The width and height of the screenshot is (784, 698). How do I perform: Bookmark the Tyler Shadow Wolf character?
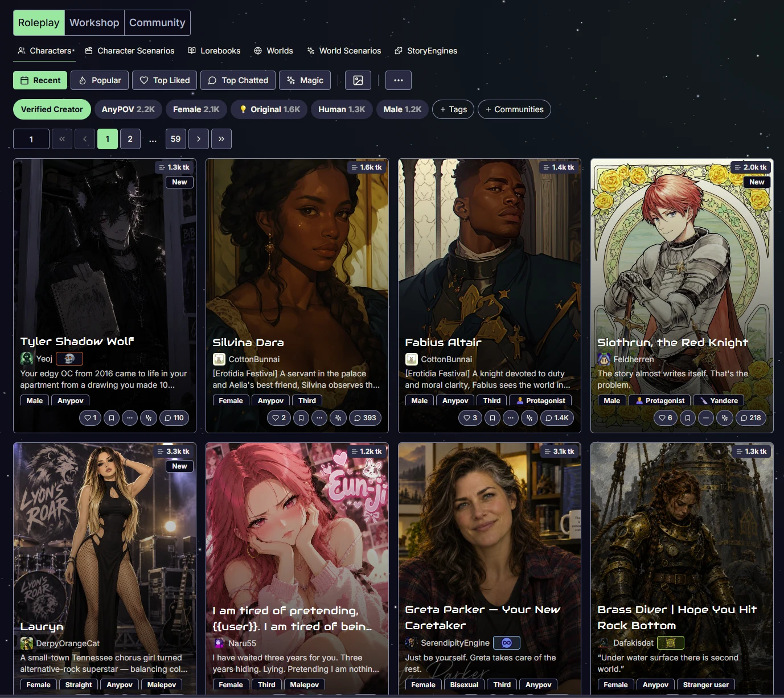112,418
